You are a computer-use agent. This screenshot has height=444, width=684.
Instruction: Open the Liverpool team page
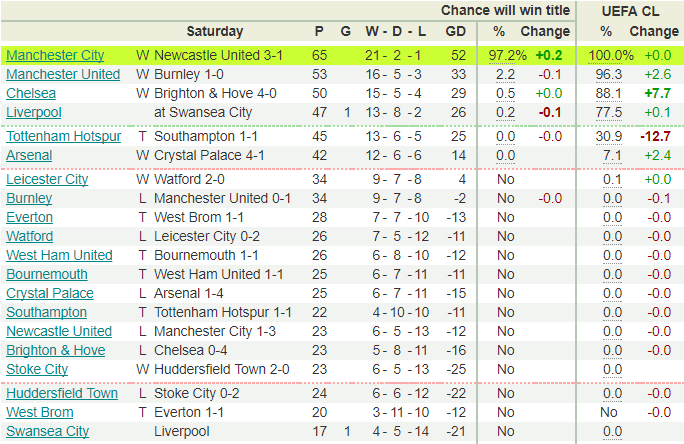pos(34,113)
